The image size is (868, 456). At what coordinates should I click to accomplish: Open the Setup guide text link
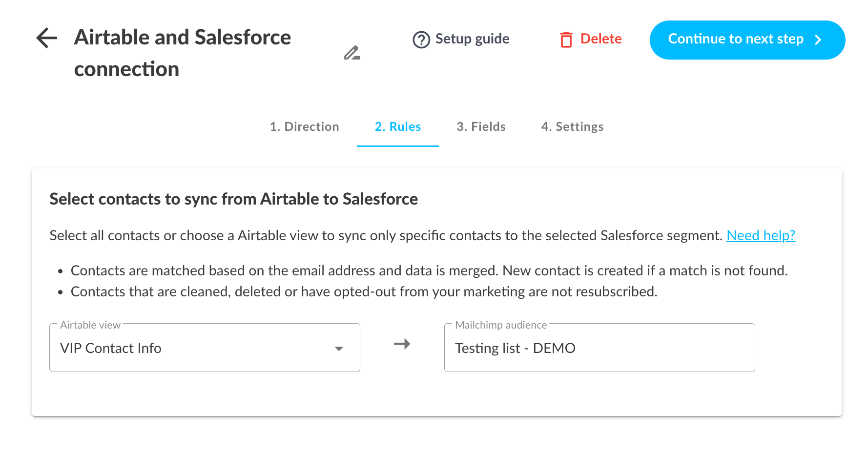click(472, 39)
